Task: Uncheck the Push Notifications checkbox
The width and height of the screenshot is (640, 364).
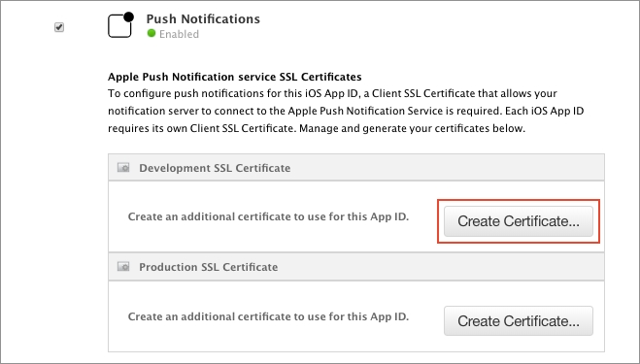Action: 59,27
